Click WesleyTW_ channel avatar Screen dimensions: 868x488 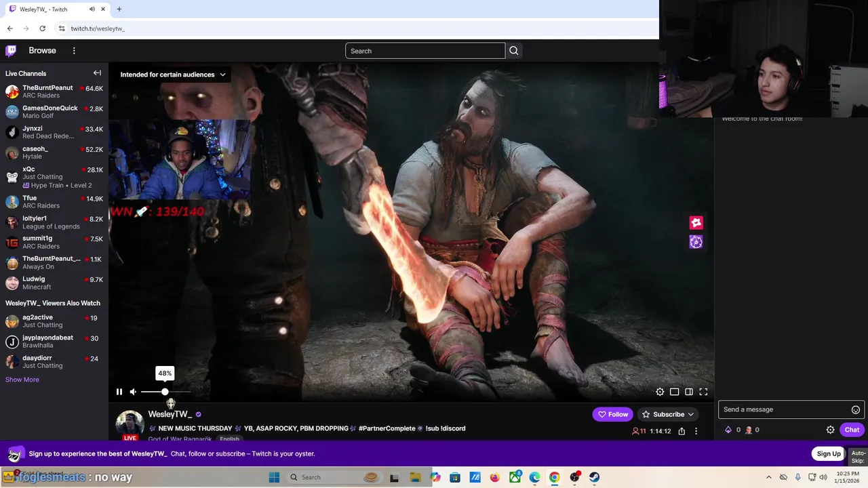point(130,424)
